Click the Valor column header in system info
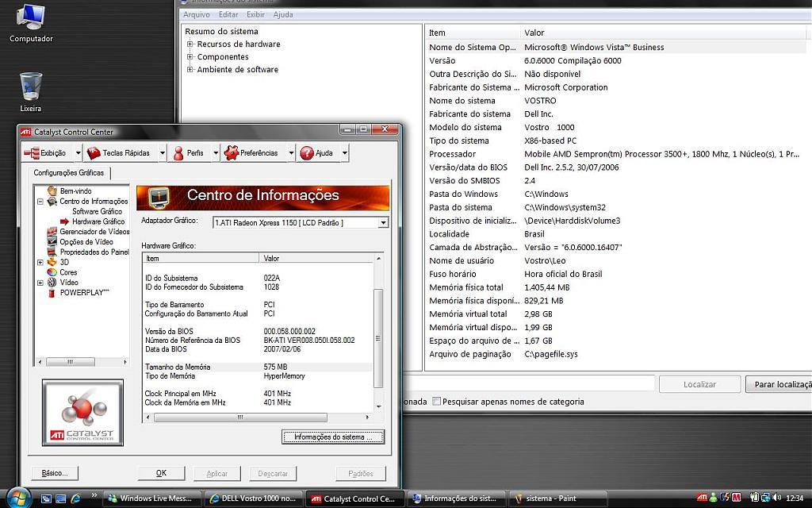This screenshot has height=508, width=812. (663, 33)
